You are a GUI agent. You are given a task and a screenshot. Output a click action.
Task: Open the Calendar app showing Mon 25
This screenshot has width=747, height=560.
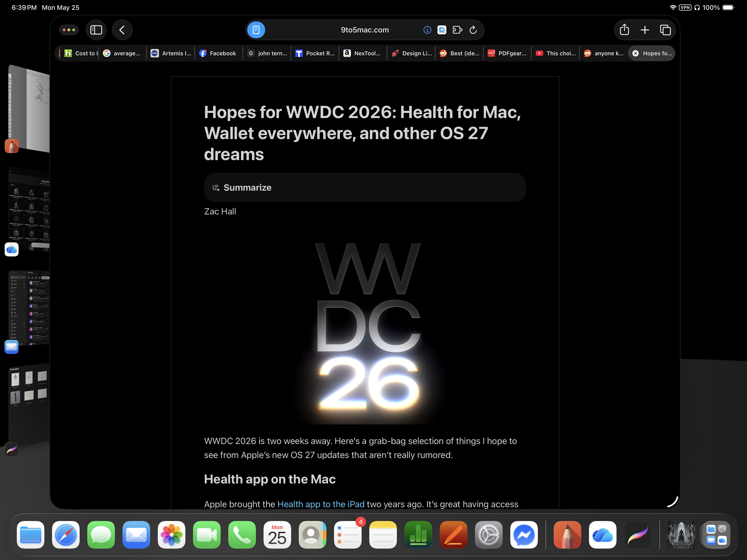(x=277, y=535)
